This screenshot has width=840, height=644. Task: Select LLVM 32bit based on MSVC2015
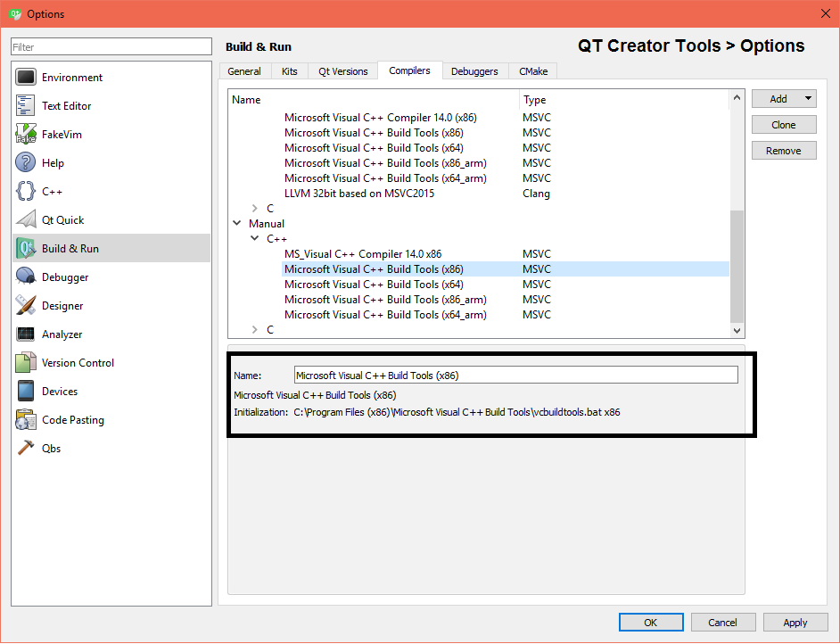pyautogui.click(x=359, y=194)
